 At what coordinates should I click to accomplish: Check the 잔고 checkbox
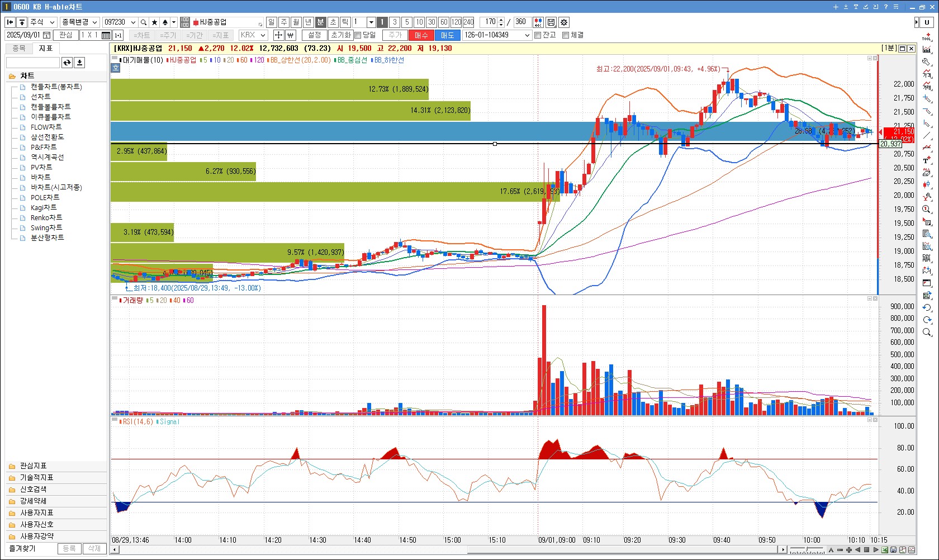(x=538, y=35)
